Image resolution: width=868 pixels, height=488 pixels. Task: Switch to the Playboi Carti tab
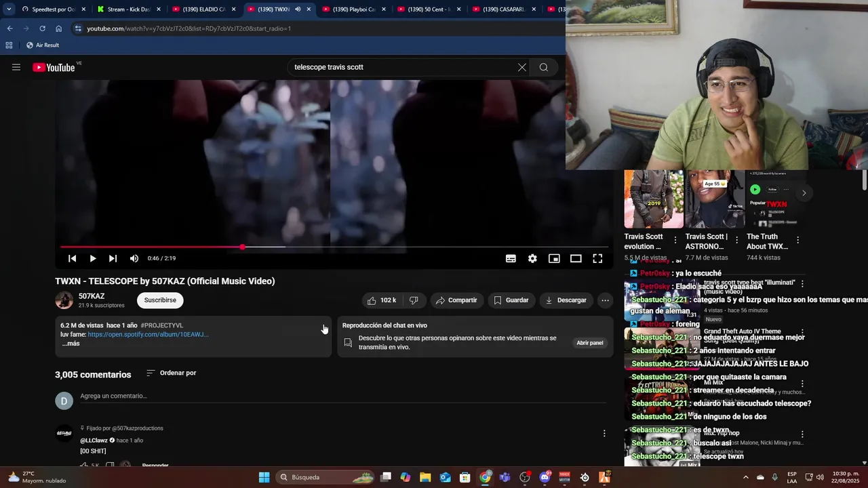click(x=353, y=9)
